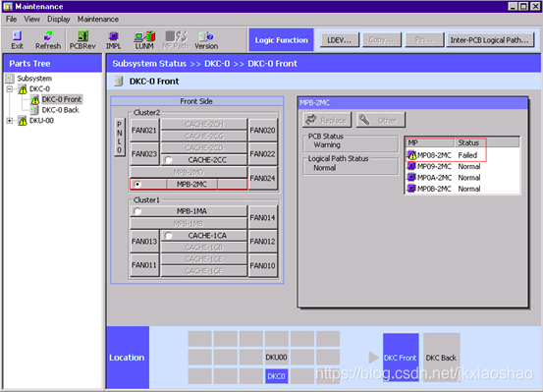Click processor icon beside MP09-2MC
Image resolution: width=543 pixels, height=392 pixels.
click(411, 166)
